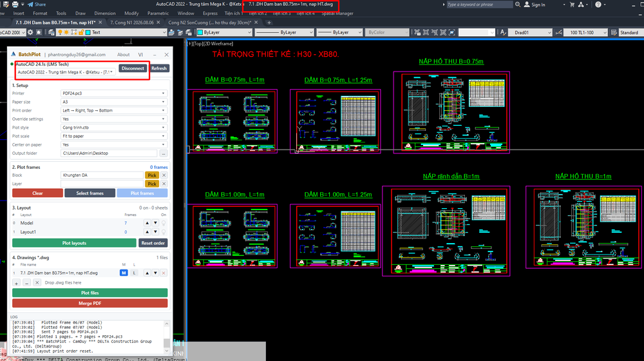The width and height of the screenshot is (644, 361).
Task: Click the Layer Properties manager icon
Action: click(52, 32)
